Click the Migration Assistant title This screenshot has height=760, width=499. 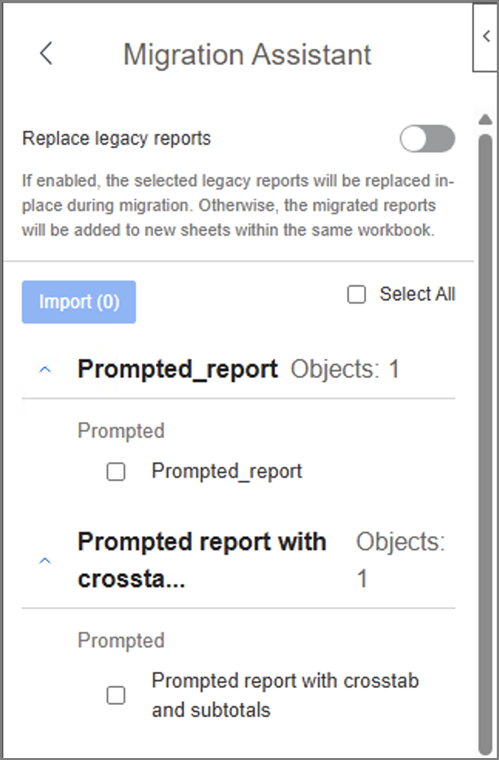pyautogui.click(x=247, y=54)
